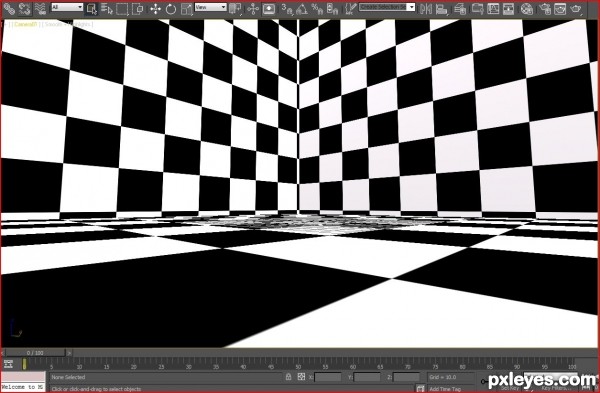Click the MAXScript mini listener pink field

click(23, 377)
